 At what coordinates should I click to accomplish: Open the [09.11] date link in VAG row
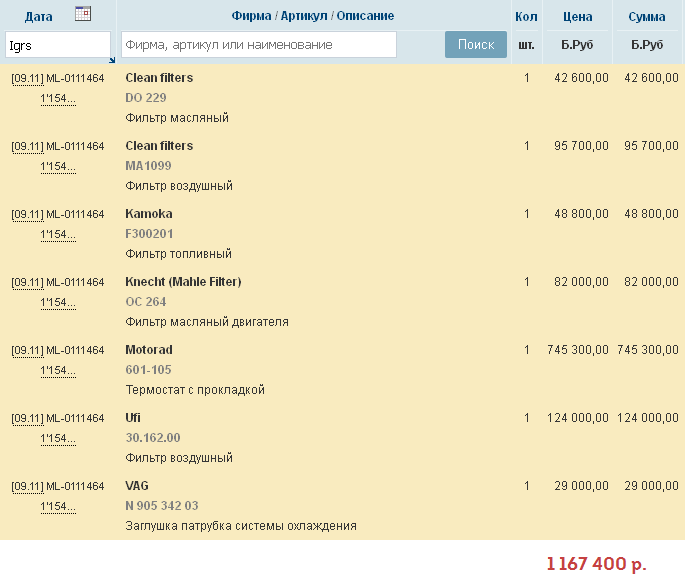click(28, 487)
